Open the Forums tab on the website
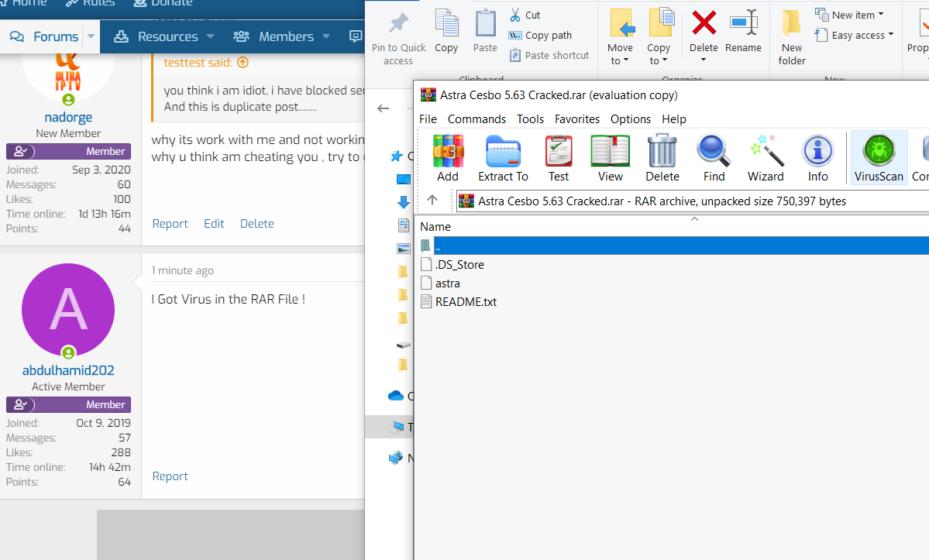Viewport: 929px width, 560px height. click(44, 36)
